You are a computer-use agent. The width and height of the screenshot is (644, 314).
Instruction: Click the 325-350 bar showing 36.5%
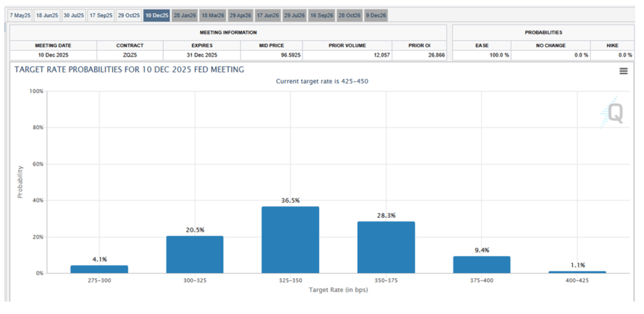291,240
